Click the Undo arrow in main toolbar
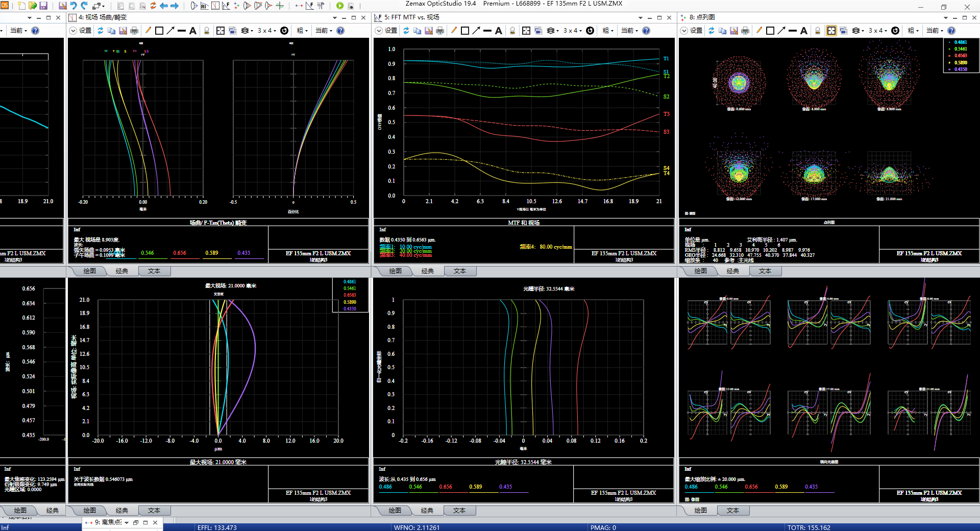This screenshot has height=531, width=980. [x=73, y=6]
